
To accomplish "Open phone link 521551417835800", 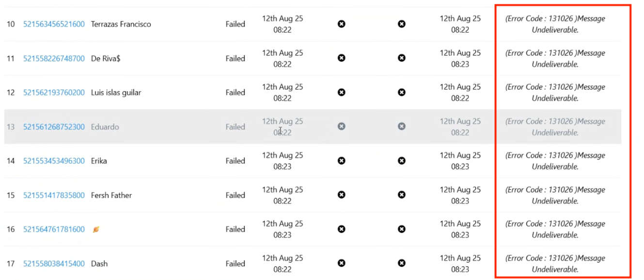I will click(x=54, y=196).
